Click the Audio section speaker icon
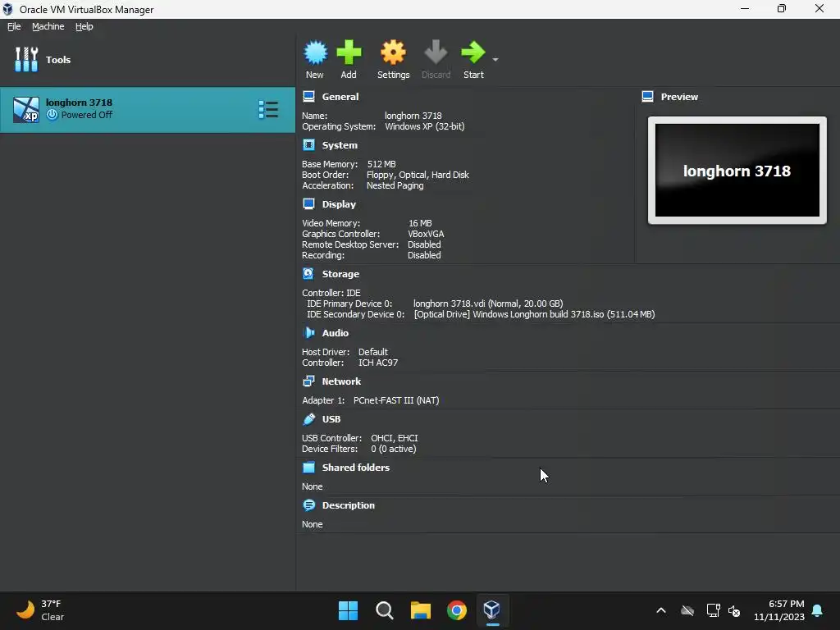The width and height of the screenshot is (840, 630). click(308, 333)
